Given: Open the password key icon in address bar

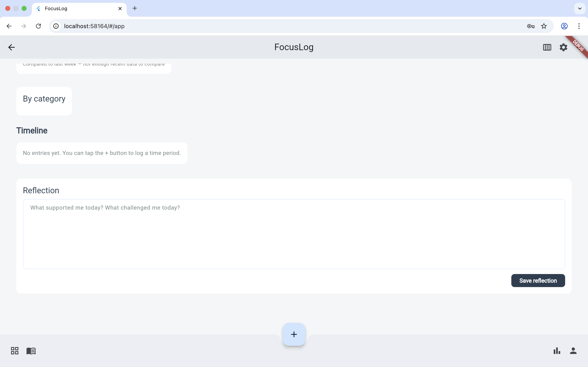Looking at the screenshot, I should pyautogui.click(x=530, y=26).
